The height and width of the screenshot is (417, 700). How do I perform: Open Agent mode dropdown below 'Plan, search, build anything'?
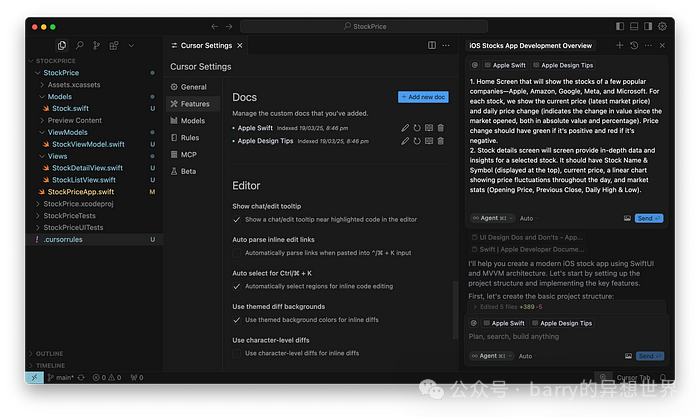(x=493, y=356)
